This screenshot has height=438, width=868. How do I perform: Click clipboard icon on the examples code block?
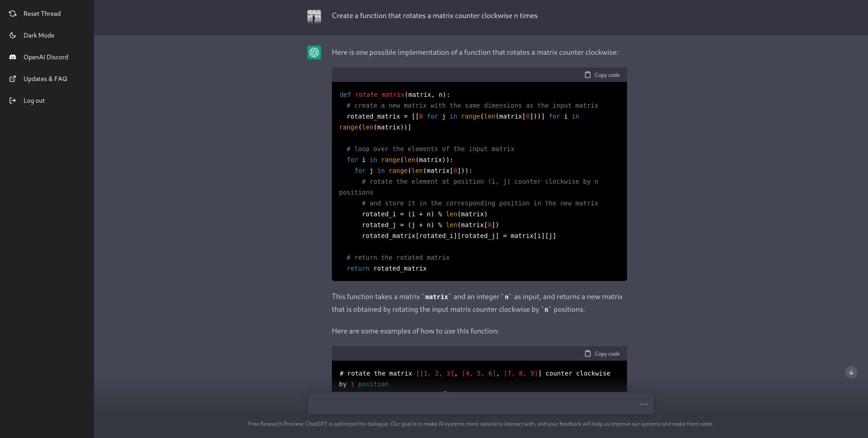pyautogui.click(x=587, y=353)
